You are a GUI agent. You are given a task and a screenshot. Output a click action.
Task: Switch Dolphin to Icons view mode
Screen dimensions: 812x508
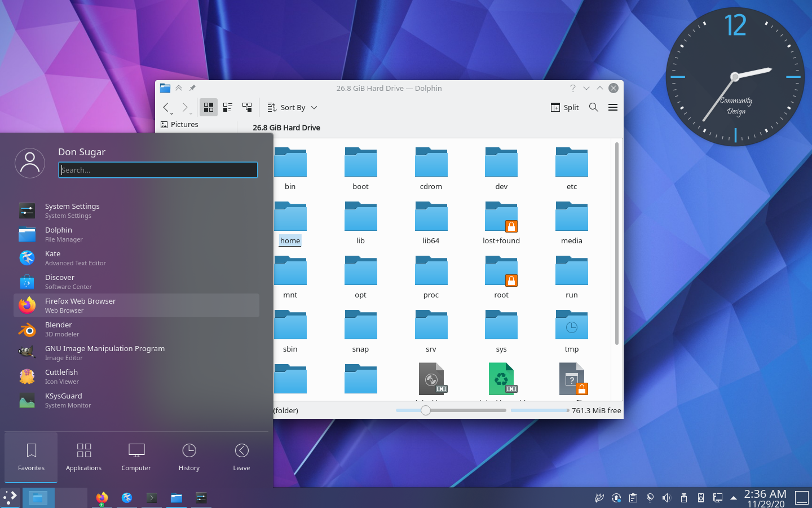pos(209,107)
